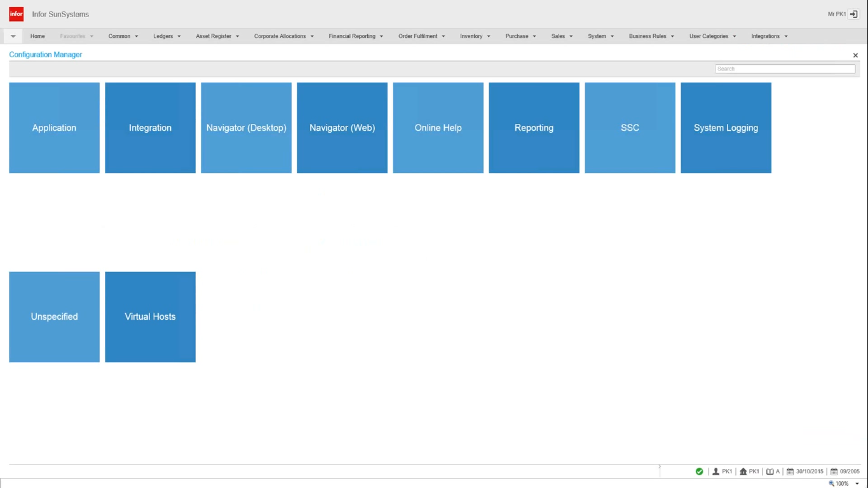
Task: Click the green status check indicator
Action: point(699,471)
